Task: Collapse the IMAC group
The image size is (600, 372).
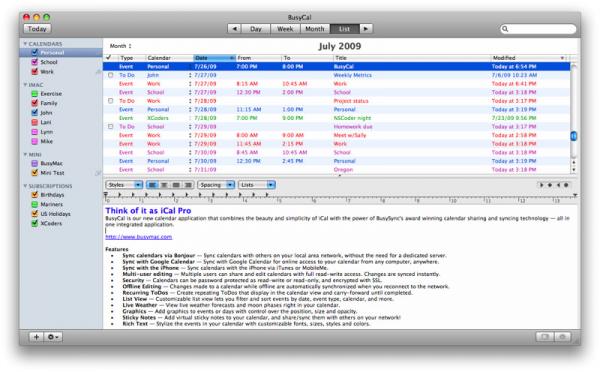Action: coord(25,85)
